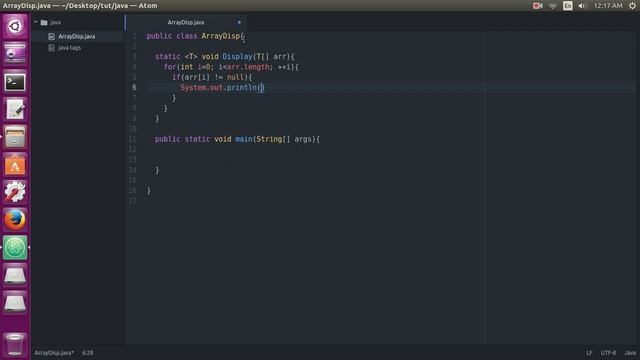This screenshot has width=640, height=360.
Task: Click arr.length in the for loop
Action: point(248,67)
